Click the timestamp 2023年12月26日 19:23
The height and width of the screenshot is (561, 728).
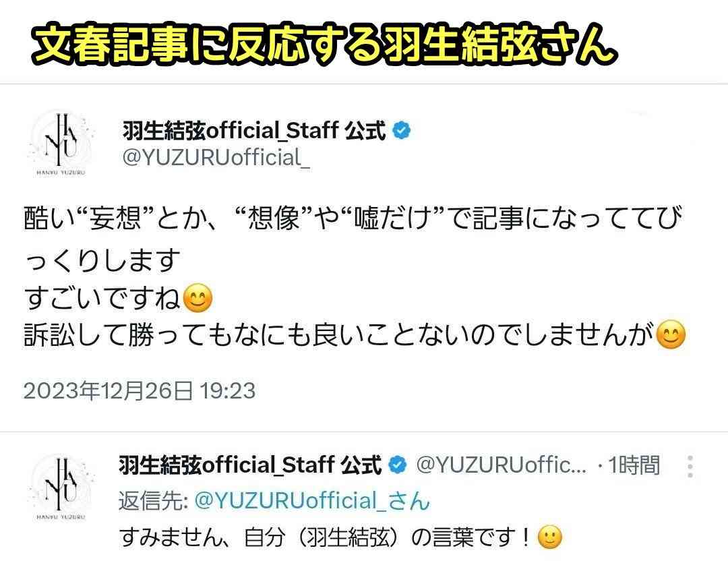140,390
